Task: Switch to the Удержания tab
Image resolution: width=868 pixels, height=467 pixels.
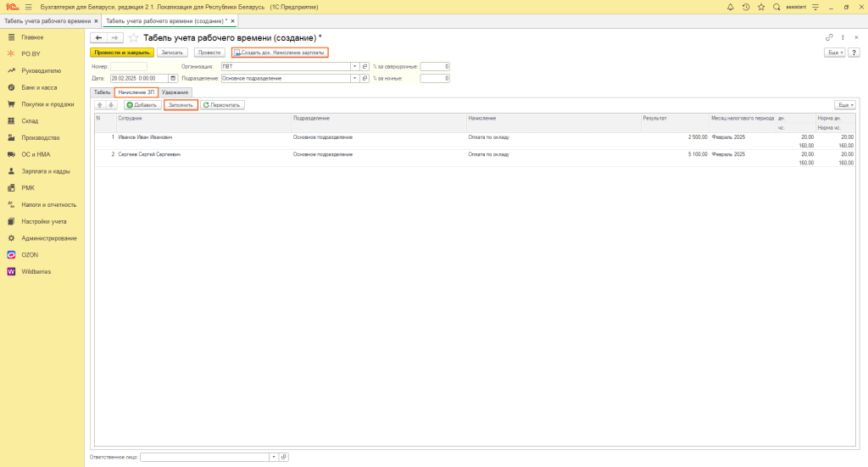Action: pyautogui.click(x=175, y=92)
